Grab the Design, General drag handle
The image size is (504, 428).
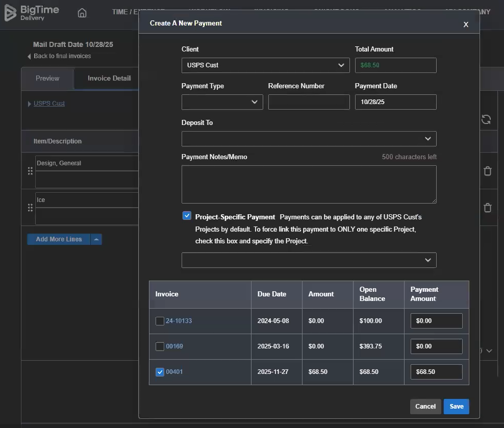30,171
